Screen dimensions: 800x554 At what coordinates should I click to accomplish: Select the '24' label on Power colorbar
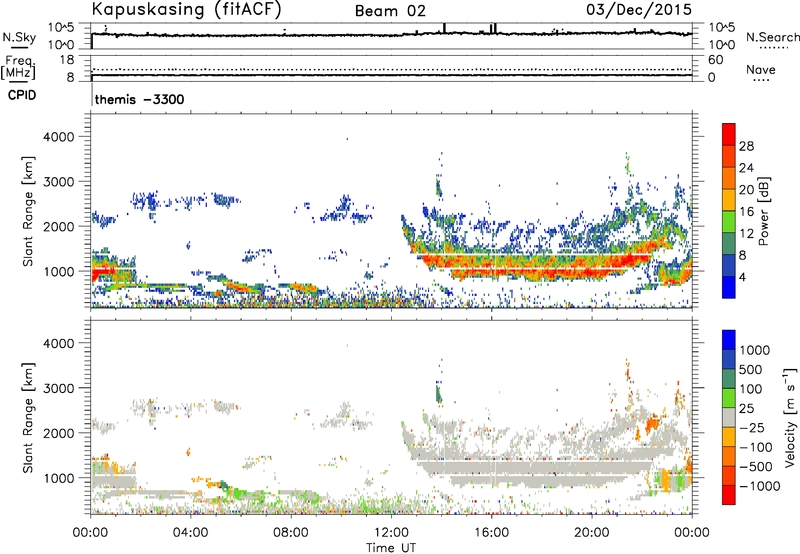(746, 168)
